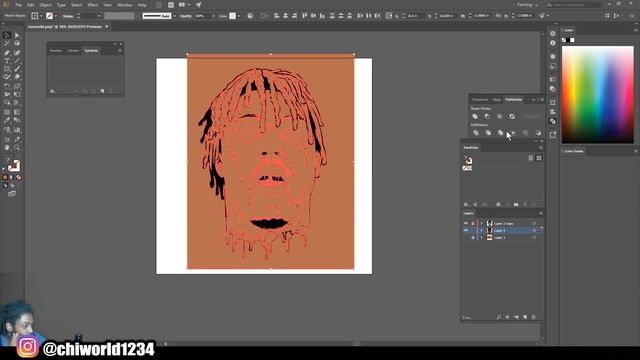Switch Swatches panel to thumbnail view
The image size is (640, 360).
pos(539,158)
